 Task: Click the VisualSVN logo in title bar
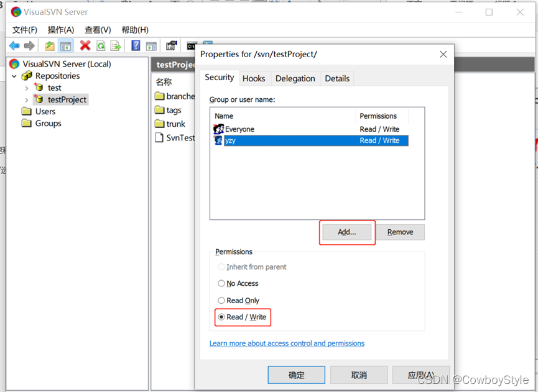coord(16,12)
